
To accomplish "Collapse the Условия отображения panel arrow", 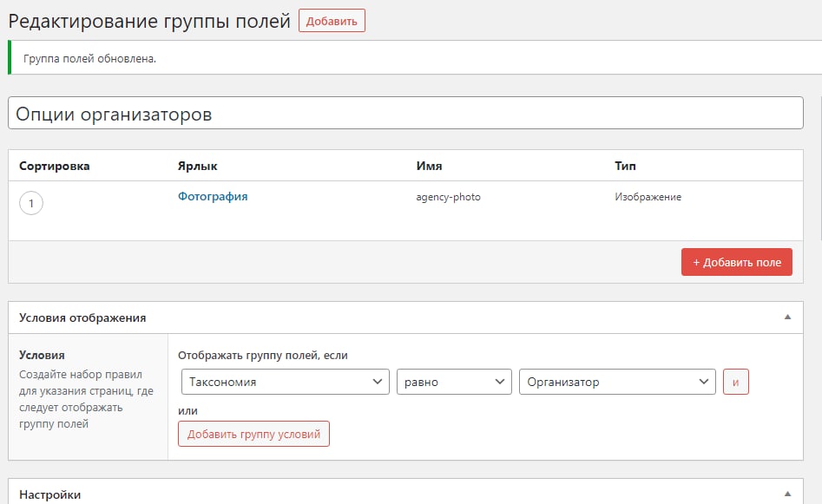I will coord(787,317).
